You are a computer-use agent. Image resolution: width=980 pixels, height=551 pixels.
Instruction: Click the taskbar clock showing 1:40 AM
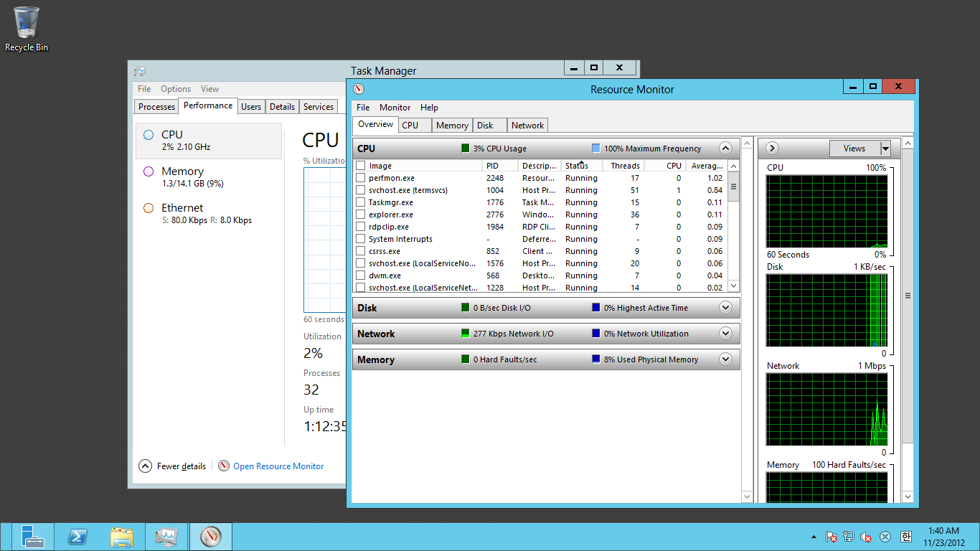tap(944, 537)
